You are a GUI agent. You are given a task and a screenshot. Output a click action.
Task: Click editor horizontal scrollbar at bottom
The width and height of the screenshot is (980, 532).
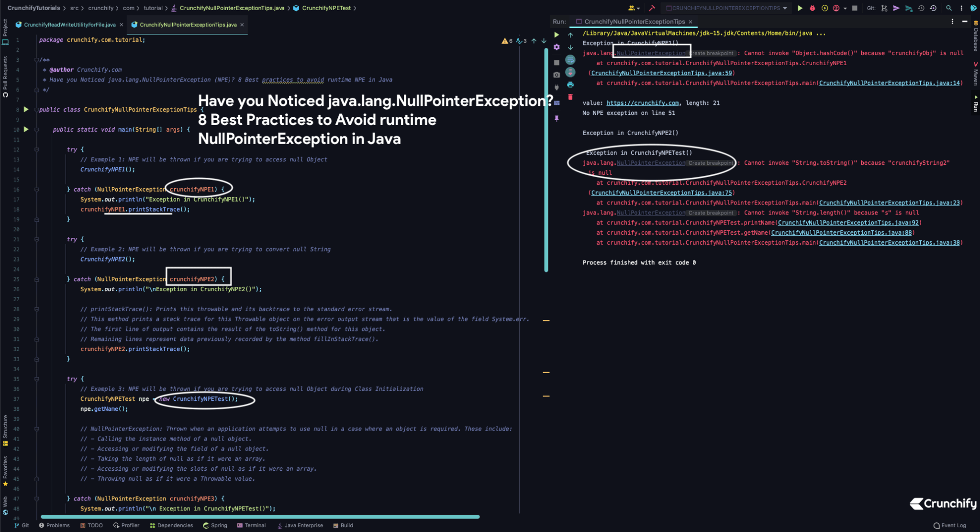tap(260, 517)
